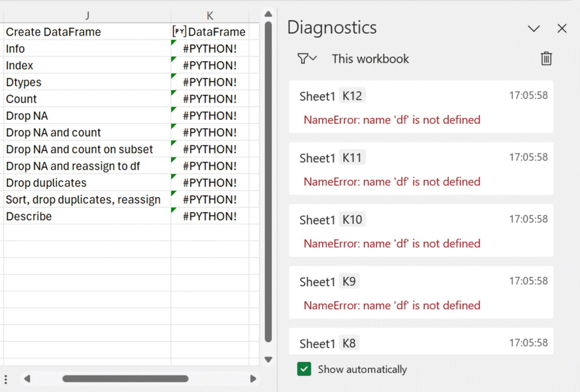Select the Count label cell
Image resolution: width=580 pixels, height=392 pixels.
tap(88, 99)
